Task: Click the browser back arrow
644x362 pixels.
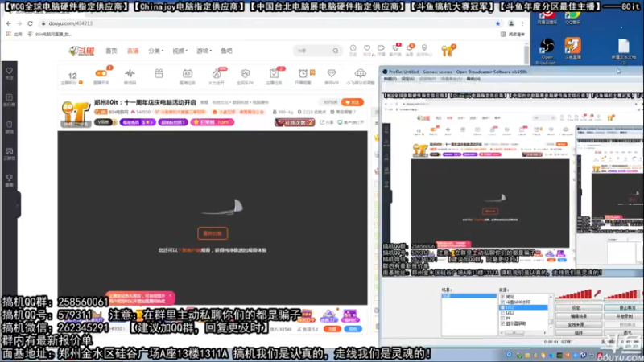Action: click(9, 23)
